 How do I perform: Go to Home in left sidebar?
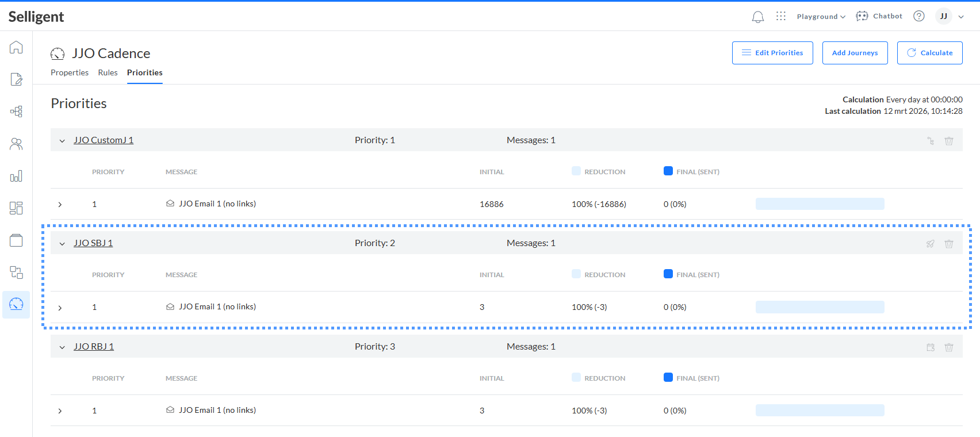(16, 47)
